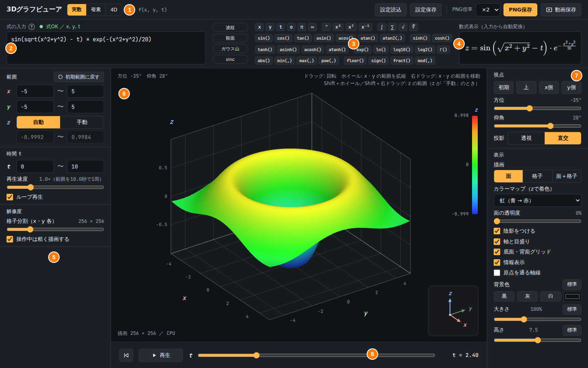Image resolution: width=588 pixels, height=368 pixels.
Task: Insert the square root √ symbol
Action: click(403, 27)
